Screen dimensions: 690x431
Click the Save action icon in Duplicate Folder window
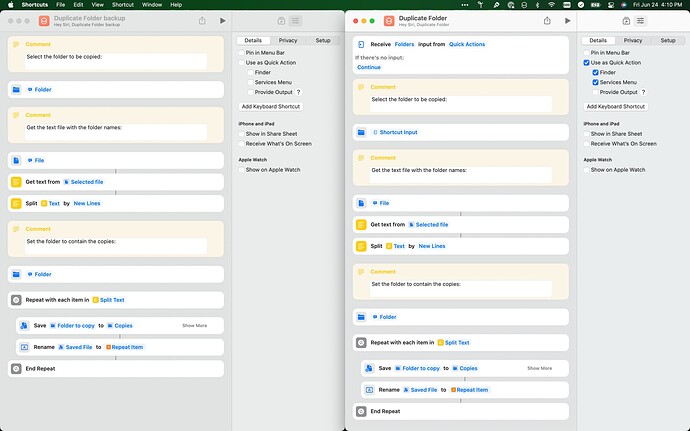369,368
